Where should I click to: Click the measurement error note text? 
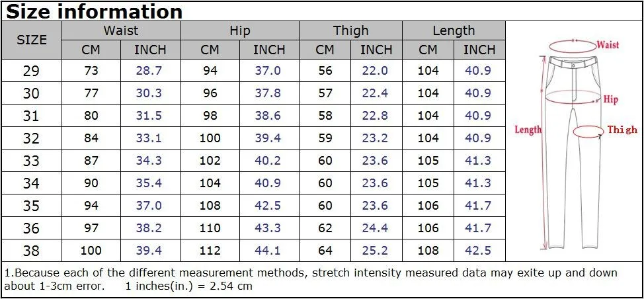pyautogui.click(x=311, y=279)
